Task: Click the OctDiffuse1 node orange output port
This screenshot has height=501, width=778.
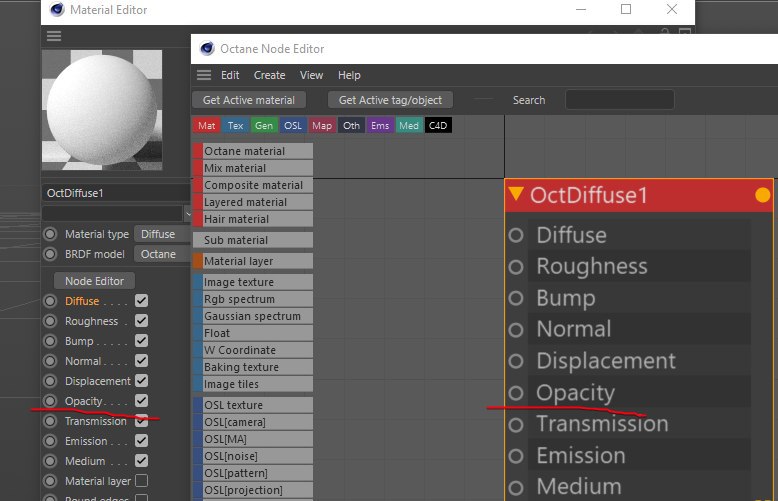Action: (762, 195)
